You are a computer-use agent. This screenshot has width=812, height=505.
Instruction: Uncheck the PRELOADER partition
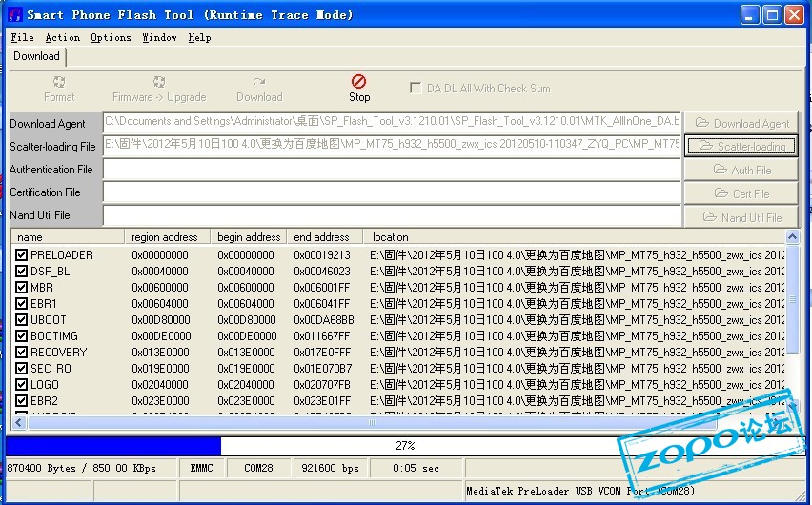click(x=21, y=254)
